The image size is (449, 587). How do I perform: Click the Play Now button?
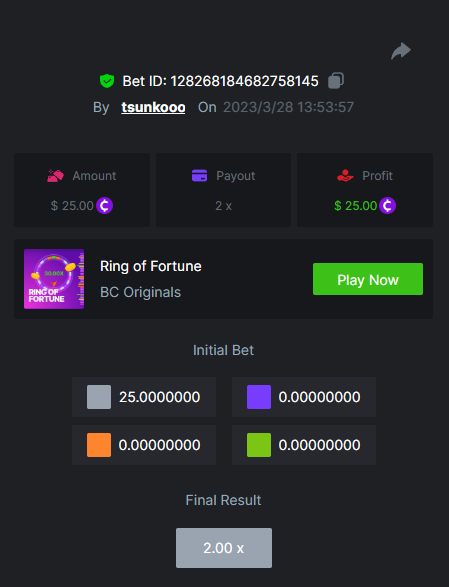point(368,279)
